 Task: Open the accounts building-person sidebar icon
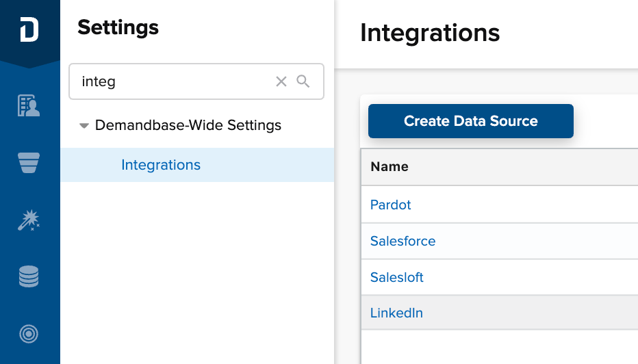click(29, 105)
